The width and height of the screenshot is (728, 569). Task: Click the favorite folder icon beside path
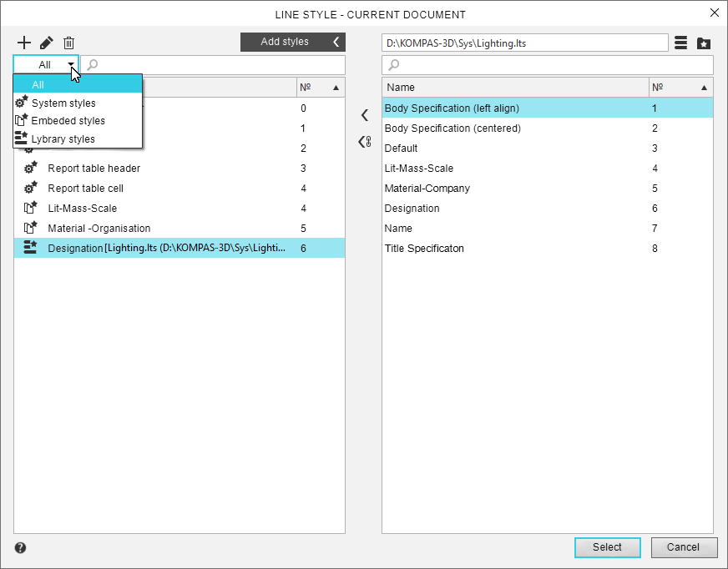point(704,43)
